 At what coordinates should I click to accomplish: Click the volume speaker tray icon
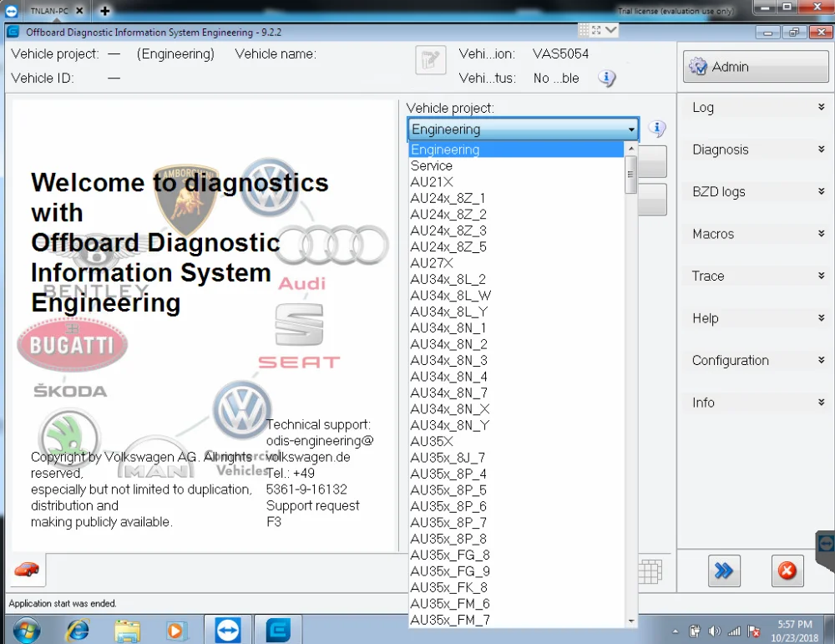715,631
